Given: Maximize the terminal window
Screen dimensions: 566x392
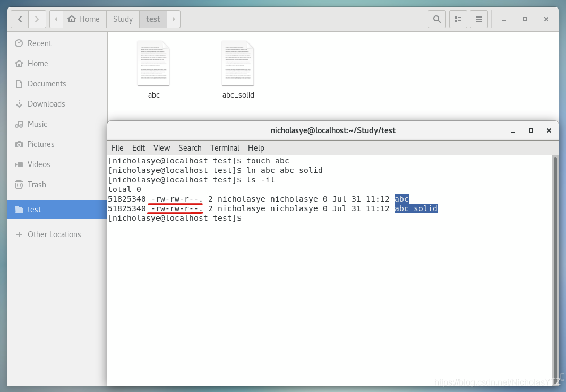Looking at the screenshot, I should coord(530,130).
